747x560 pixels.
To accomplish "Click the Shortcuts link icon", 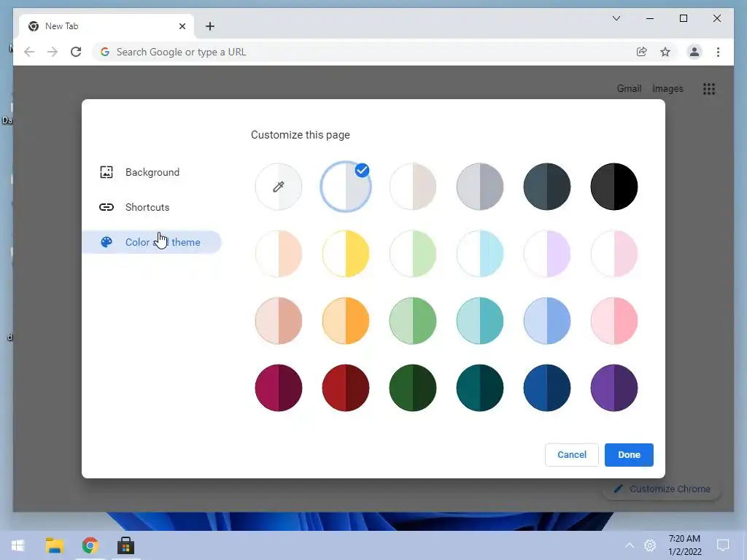I will click(x=107, y=207).
